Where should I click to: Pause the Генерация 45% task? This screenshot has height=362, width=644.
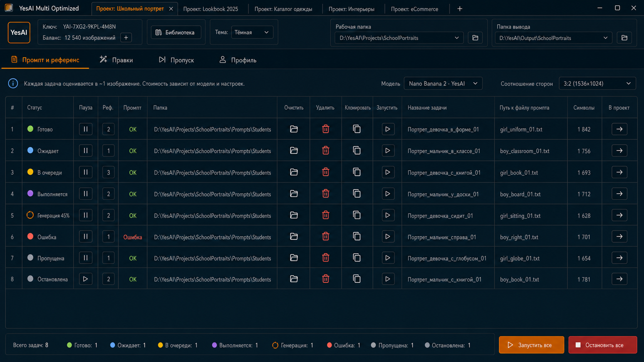[x=86, y=215]
